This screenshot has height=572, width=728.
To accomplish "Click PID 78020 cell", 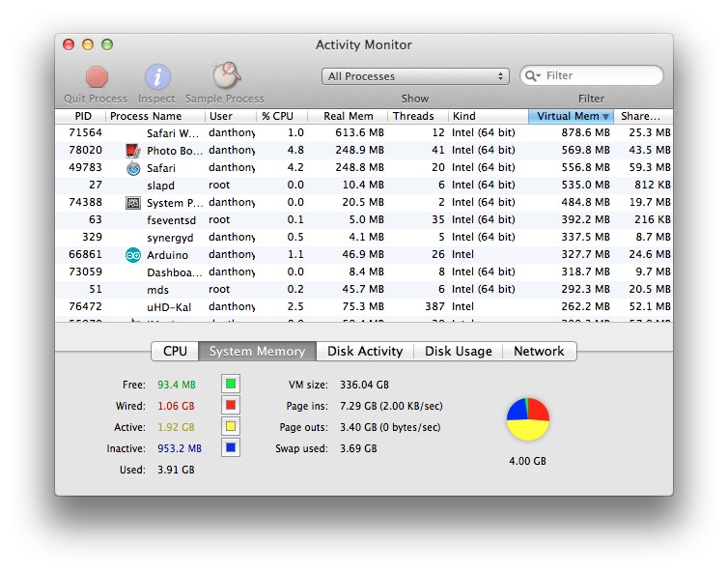I will coord(85,150).
